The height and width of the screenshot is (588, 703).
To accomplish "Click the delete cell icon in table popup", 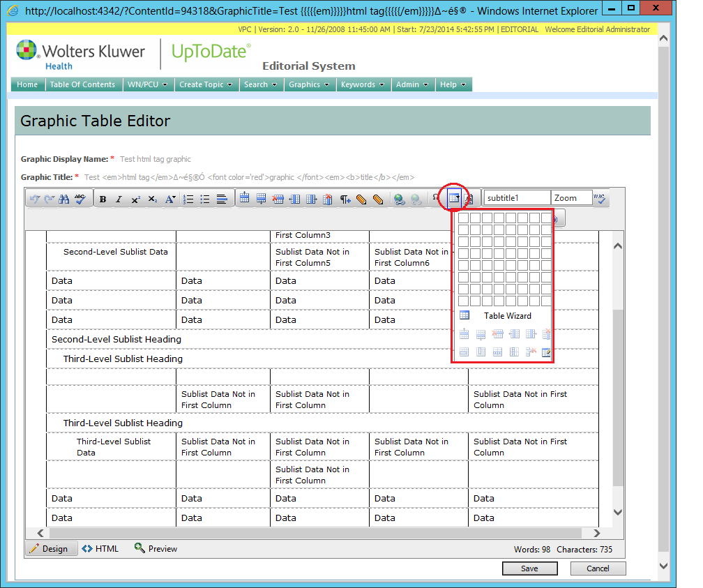I will [x=531, y=352].
